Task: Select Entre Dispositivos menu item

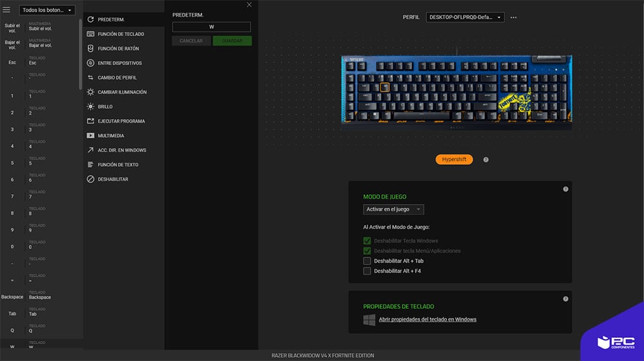Action: click(124, 63)
